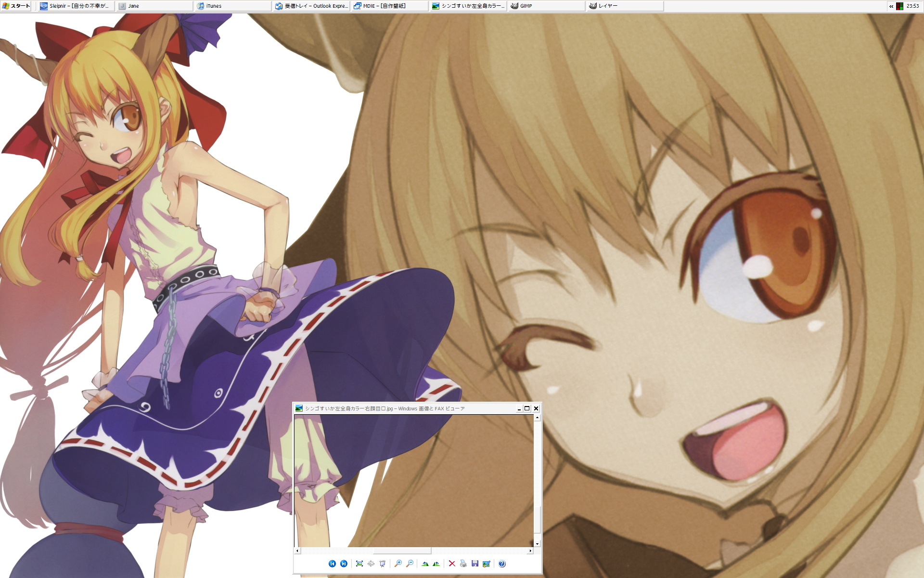Screen dimensions: 924x578
Task: Click the viewer horizontal scrollbar thumb
Action: tap(402, 551)
